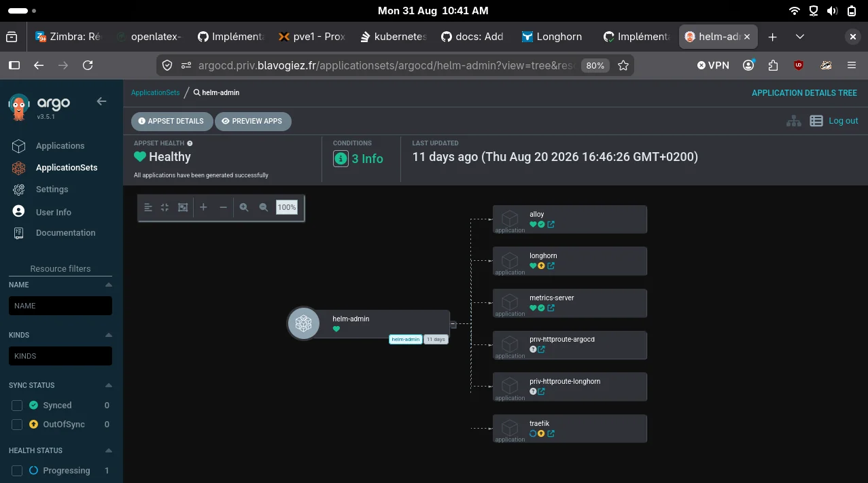Open traefik external link icon

[551, 433]
